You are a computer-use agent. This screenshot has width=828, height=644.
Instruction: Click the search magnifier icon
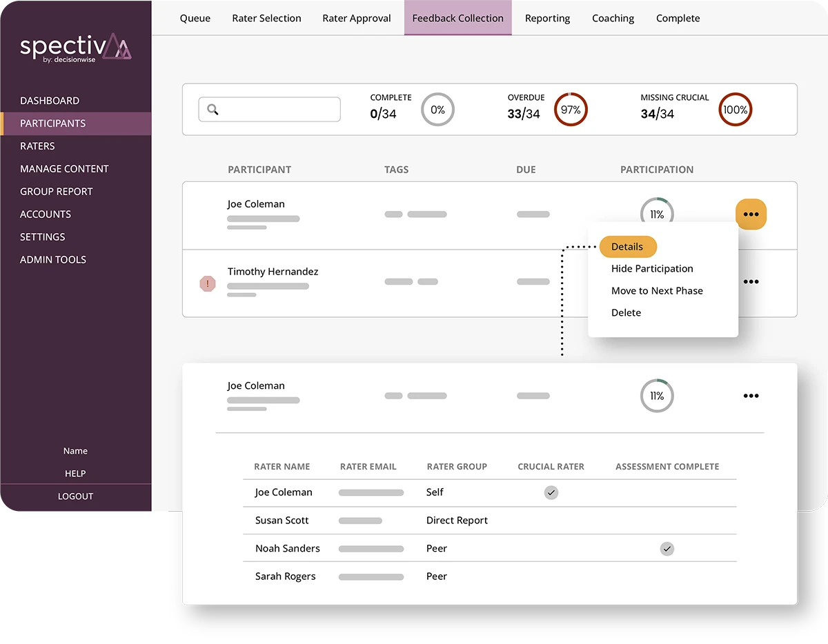(213, 110)
